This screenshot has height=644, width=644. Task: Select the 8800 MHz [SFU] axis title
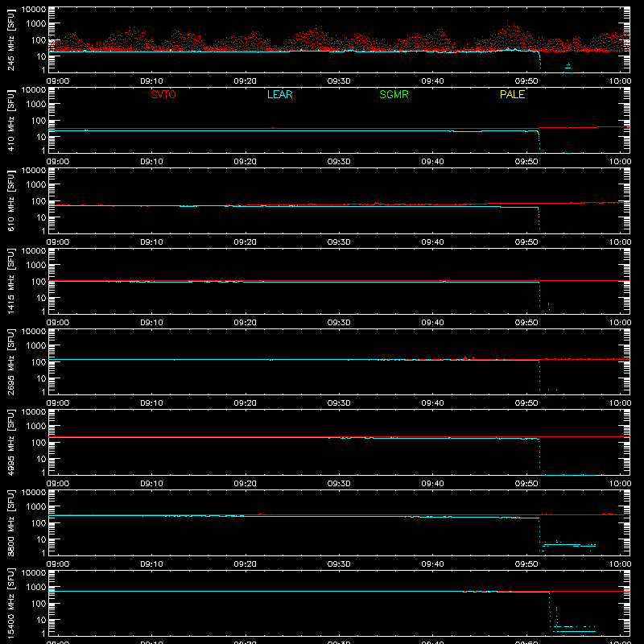(11, 523)
